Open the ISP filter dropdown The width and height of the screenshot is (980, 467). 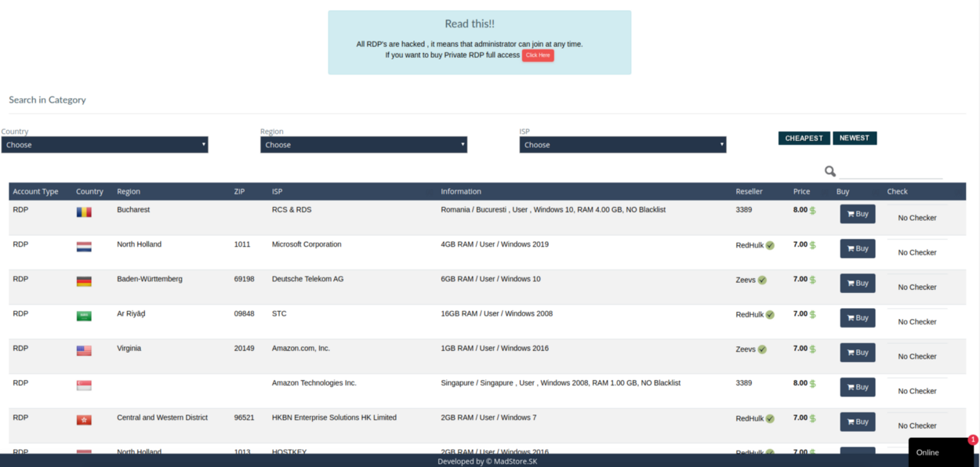622,145
